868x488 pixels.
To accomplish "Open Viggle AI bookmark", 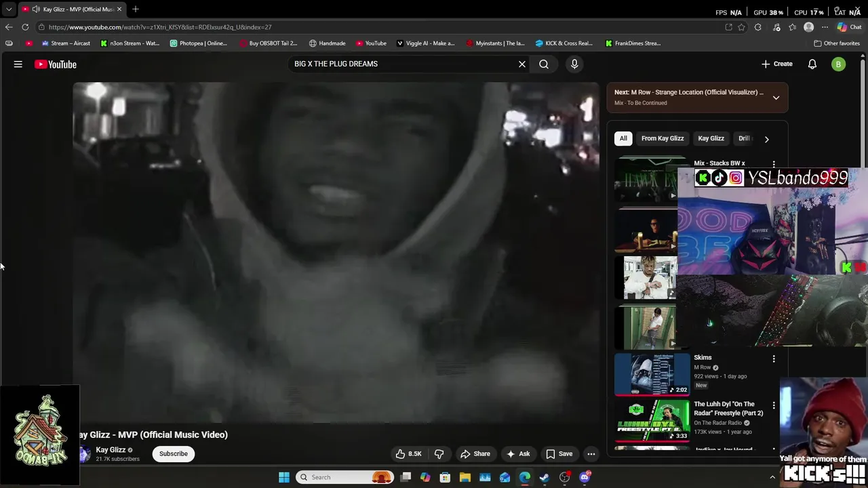I will point(426,43).
